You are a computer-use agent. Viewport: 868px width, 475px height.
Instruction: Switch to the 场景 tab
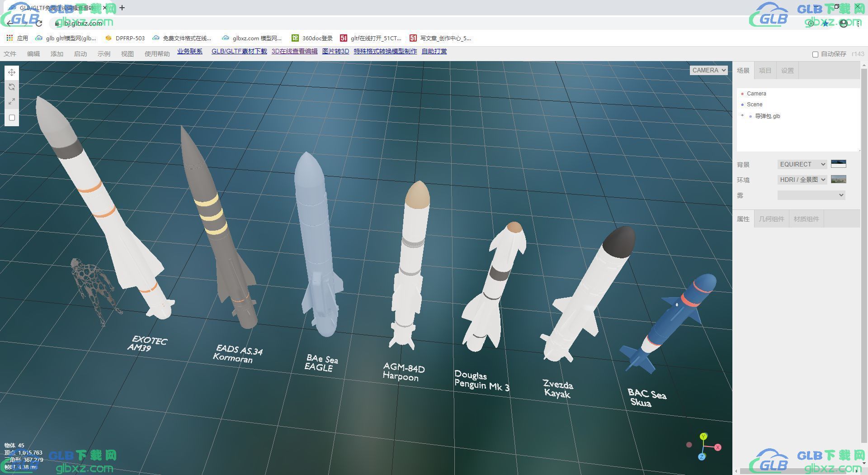click(743, 71)
